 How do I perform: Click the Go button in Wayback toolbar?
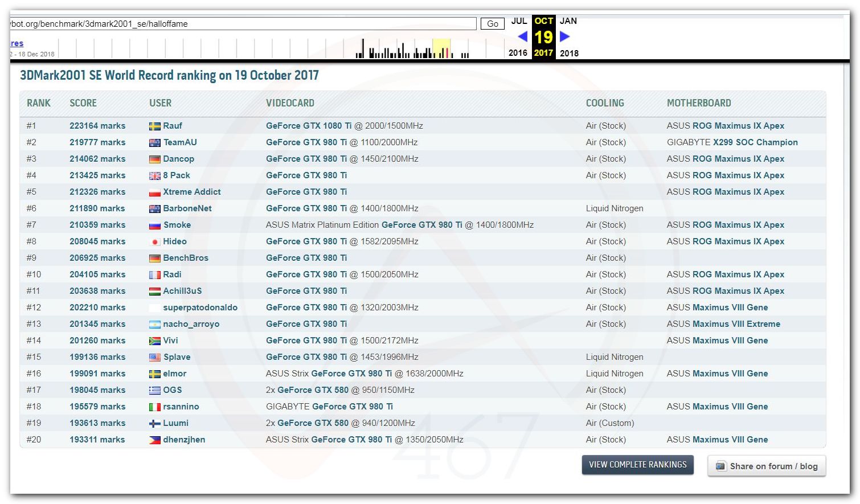(x=493, y=24)
